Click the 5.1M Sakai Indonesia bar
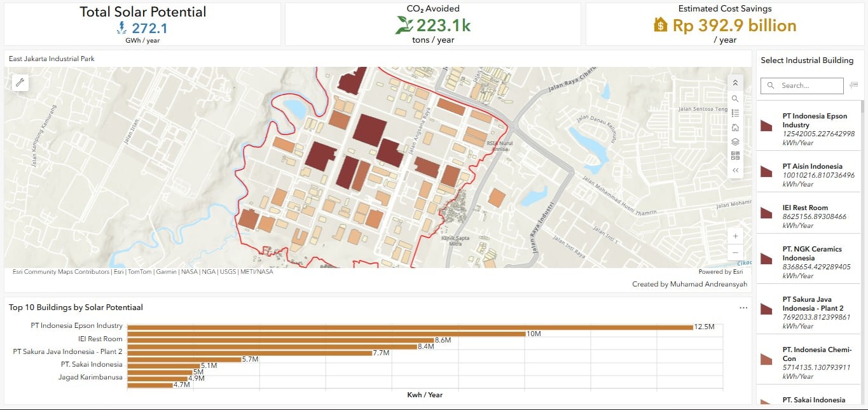 click(x=163, y=365)
